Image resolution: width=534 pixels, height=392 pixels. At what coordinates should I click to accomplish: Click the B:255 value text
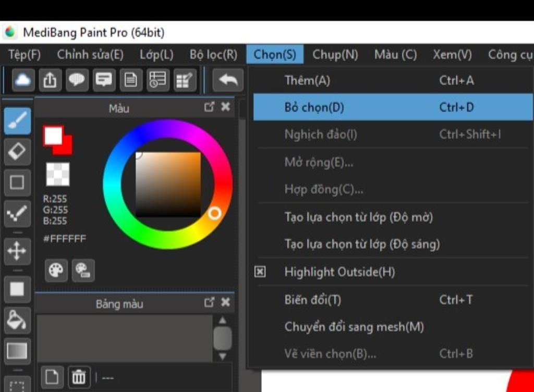click(55, 221)
